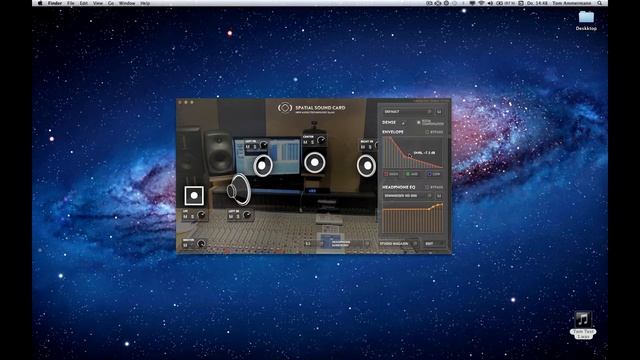The height and width of the screenshot is (360, 640).
Task: Select the Left Front speaker icon
Action: click(x=262, y=166)
